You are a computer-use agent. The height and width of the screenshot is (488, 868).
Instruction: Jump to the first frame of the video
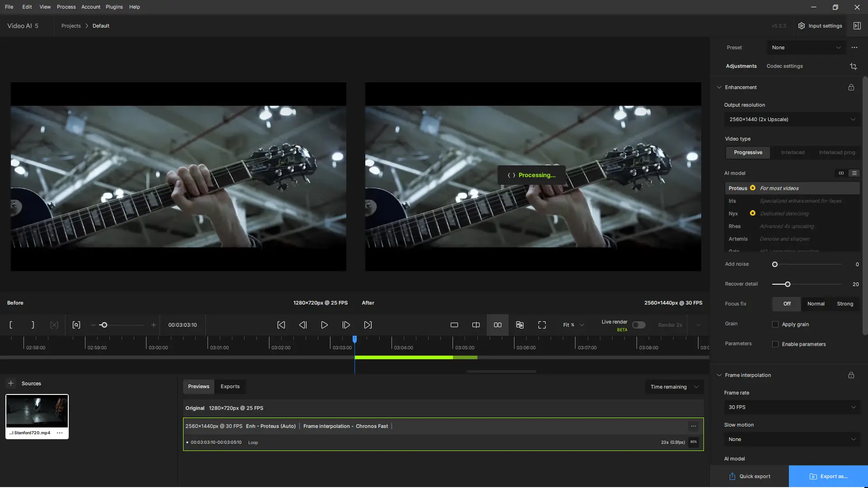click(x=281, y=325)
